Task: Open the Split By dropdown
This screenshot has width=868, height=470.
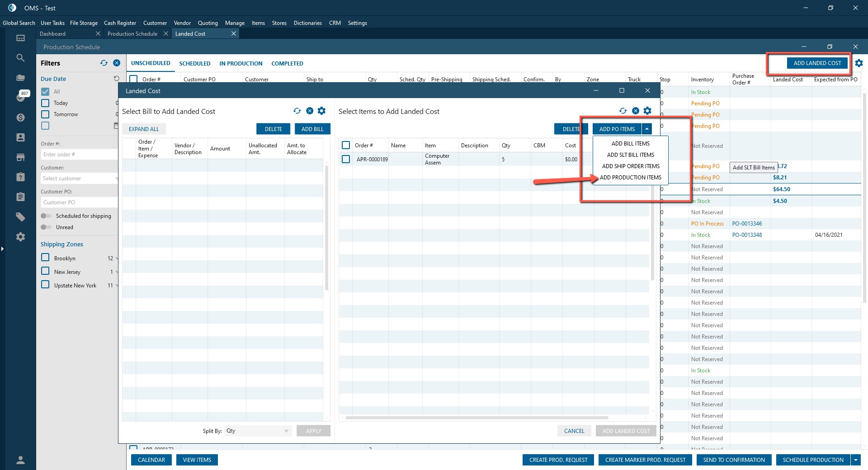Action: tap(257, 431)
